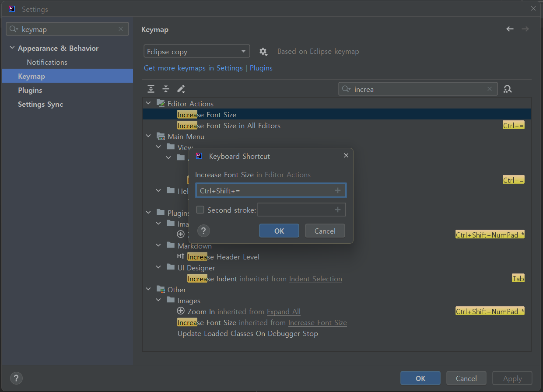The height and width of the screenshot is (392, 543).
Task: Collapse the Plugins tree node
Action: click(148, 213)
